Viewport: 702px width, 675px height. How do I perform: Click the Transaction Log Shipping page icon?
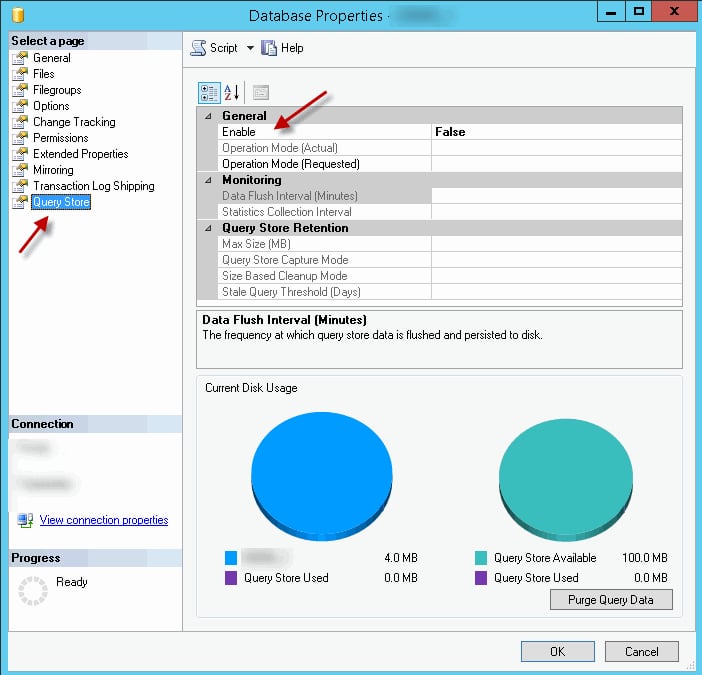20,186
